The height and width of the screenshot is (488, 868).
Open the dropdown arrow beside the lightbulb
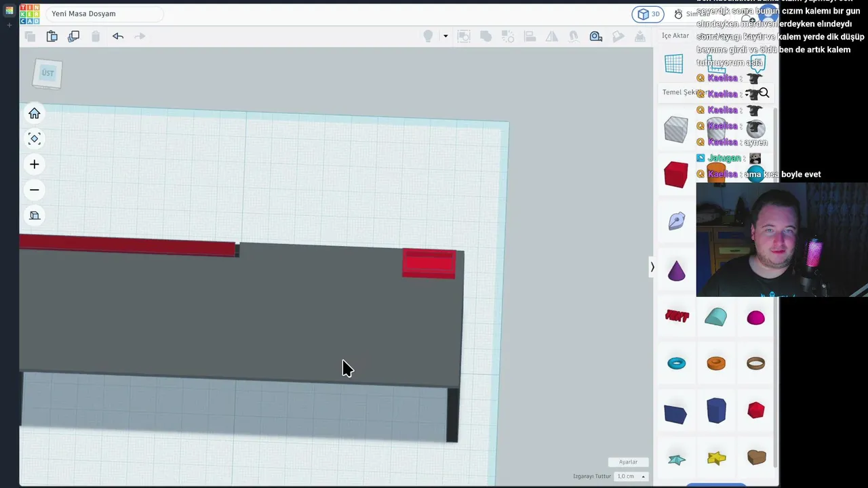(446, 36)
